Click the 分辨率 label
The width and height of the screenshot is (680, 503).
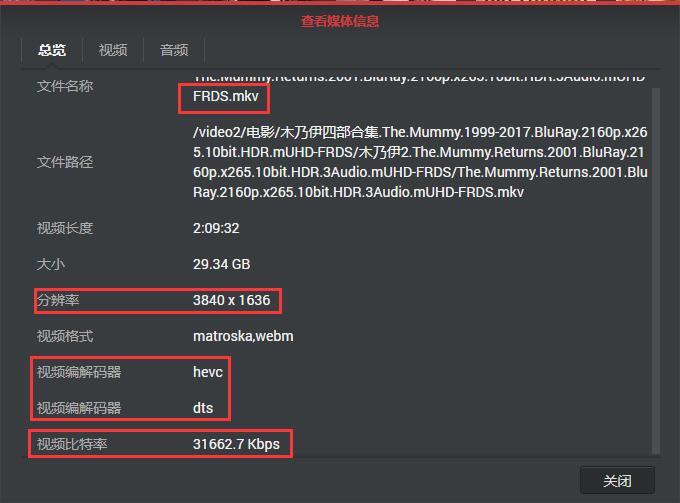click(58, 300)
